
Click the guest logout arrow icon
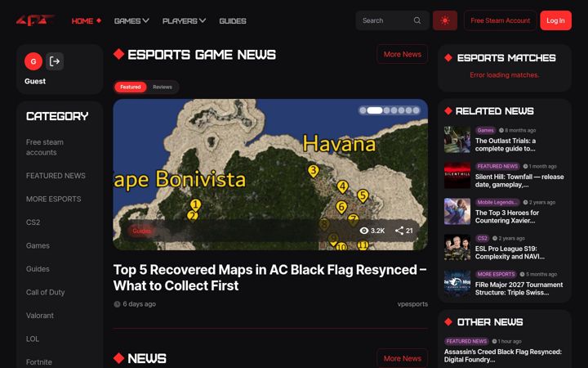pos(55,61)
